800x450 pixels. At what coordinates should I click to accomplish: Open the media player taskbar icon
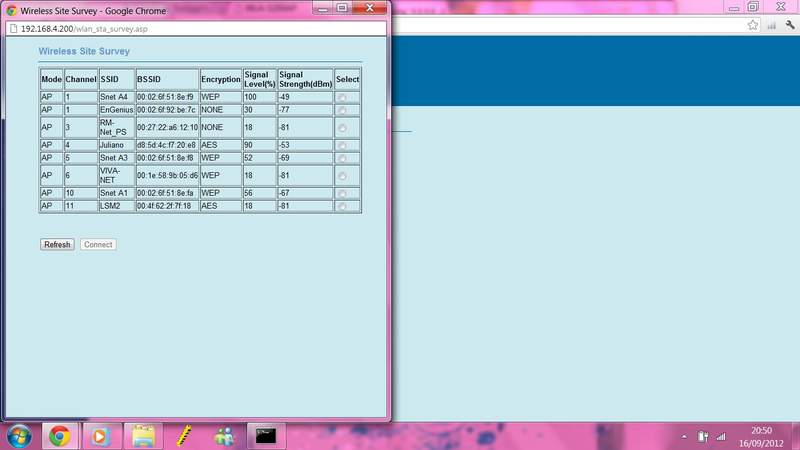pyautogui.click(x=101, y=436)
